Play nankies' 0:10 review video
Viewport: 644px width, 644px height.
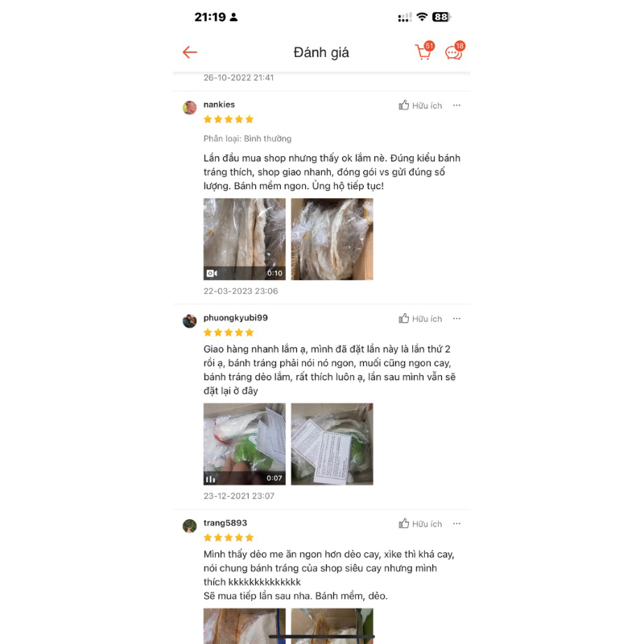(245, 239)
